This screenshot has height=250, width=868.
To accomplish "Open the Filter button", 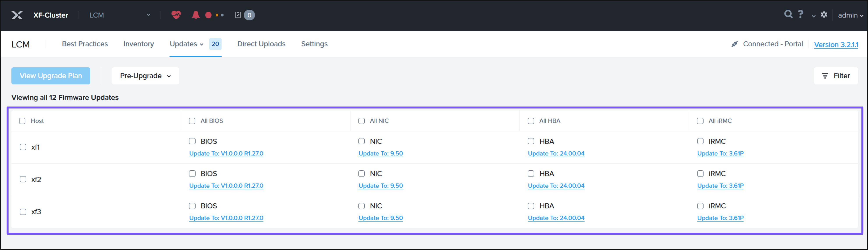I will 836,76.
